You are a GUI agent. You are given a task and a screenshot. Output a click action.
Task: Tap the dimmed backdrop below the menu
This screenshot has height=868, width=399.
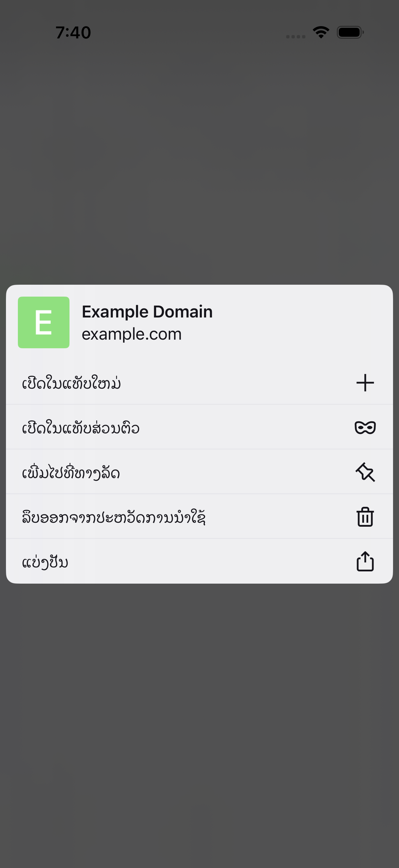pos(199,724)
